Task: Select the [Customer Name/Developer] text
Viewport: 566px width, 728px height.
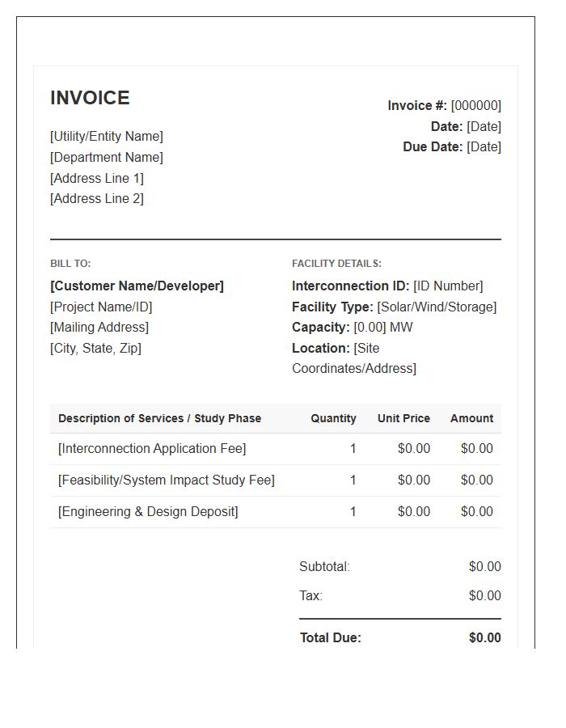Action: point(137,286)
